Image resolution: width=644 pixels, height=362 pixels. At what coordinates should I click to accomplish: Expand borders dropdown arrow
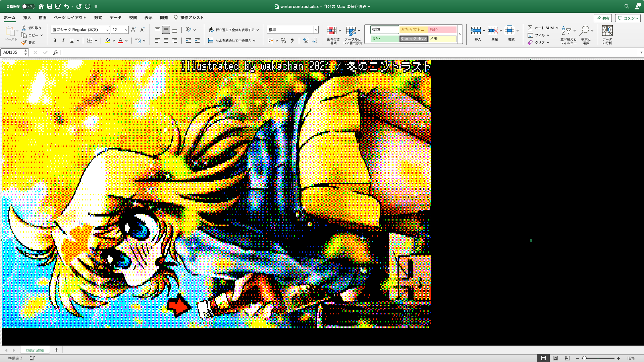tap(96, 41)
